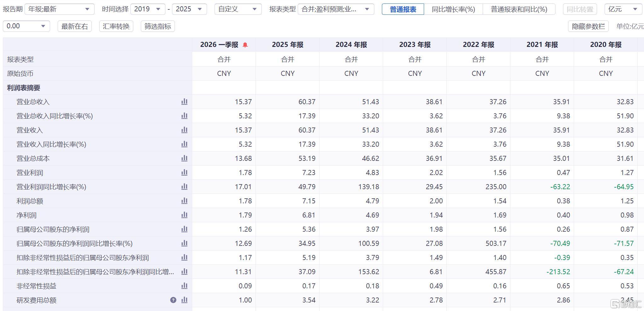644x311 pixels.
Task: Open chart icon for 营业利润同比增长率(%) row
Action: point(184,187)
